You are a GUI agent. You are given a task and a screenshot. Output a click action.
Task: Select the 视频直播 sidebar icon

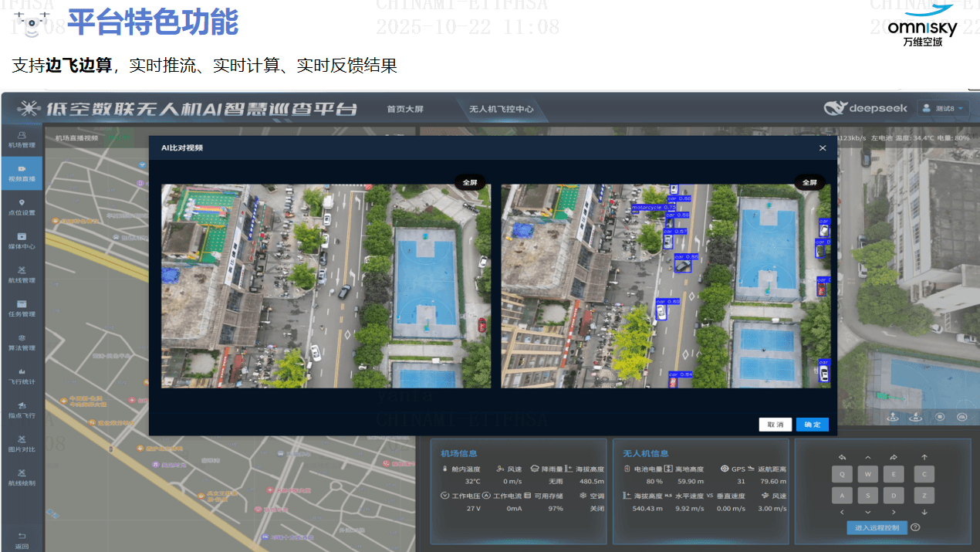point(22,173)
